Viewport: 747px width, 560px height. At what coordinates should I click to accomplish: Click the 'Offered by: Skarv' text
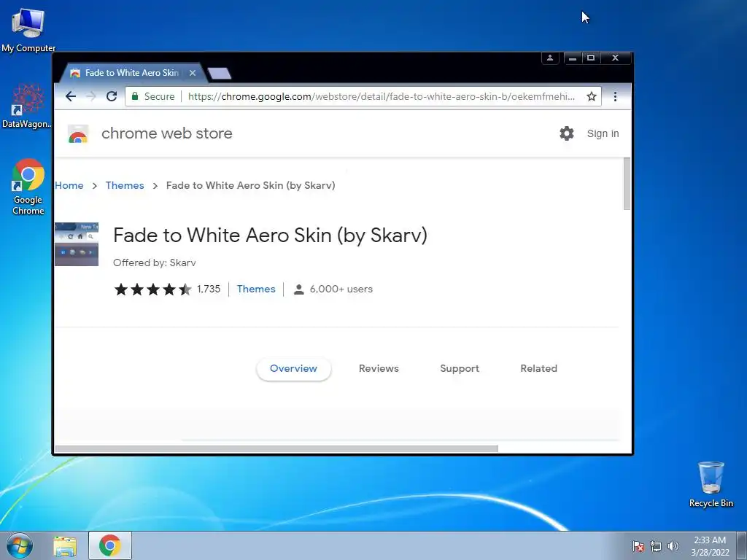pos(155,262)
